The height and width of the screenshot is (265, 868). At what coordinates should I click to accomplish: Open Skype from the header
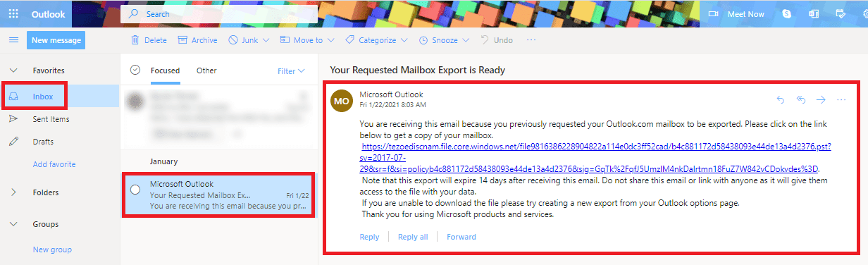point(787,14)
